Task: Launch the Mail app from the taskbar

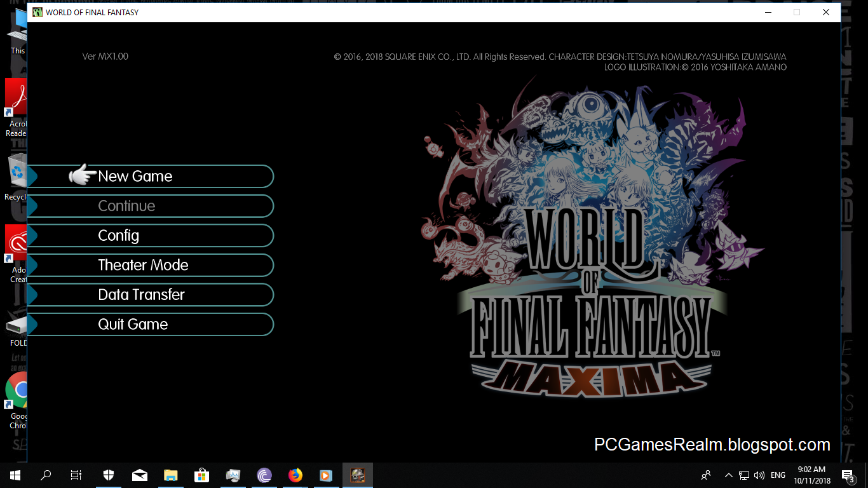Action: [x=140, y=475]
